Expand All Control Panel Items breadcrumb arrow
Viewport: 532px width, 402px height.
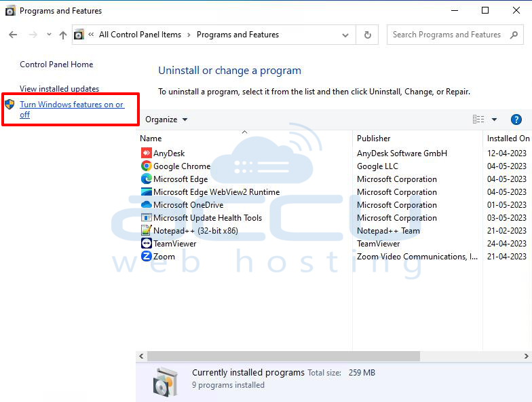[x=189, y=35]
